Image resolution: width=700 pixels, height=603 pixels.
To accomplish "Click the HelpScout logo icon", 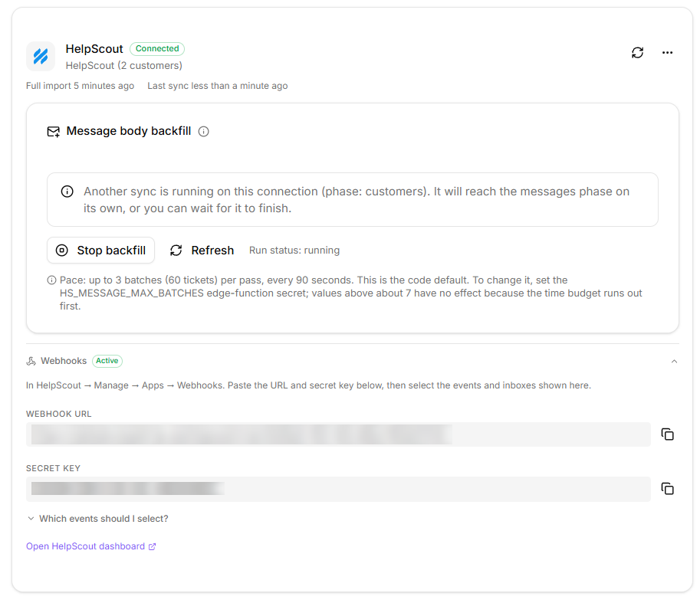I will pyautogui.click(x=41, y=56).
